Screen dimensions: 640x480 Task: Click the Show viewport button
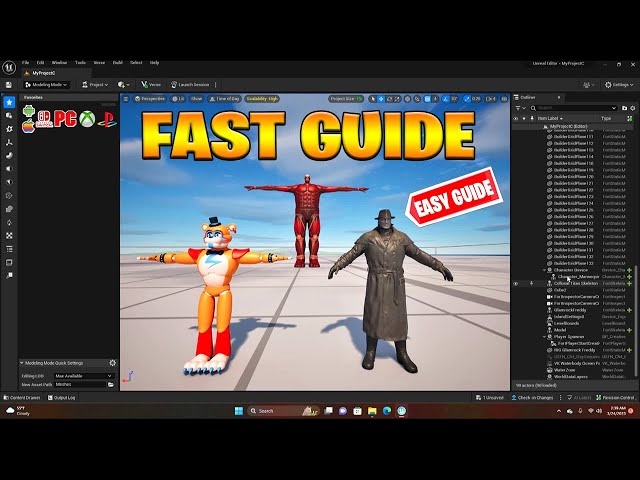pos(197,99)
